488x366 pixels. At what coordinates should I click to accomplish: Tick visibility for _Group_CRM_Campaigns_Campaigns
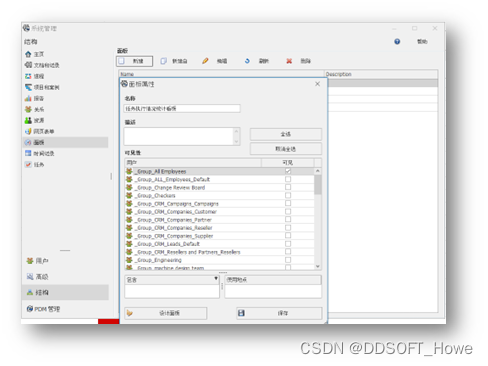288,203
